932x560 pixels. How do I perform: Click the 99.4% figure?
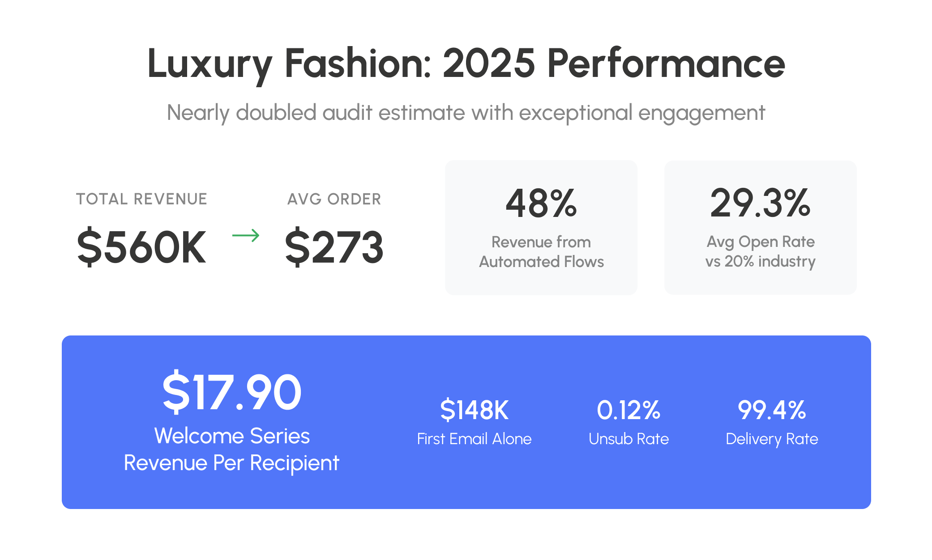(x=772, y=410)
